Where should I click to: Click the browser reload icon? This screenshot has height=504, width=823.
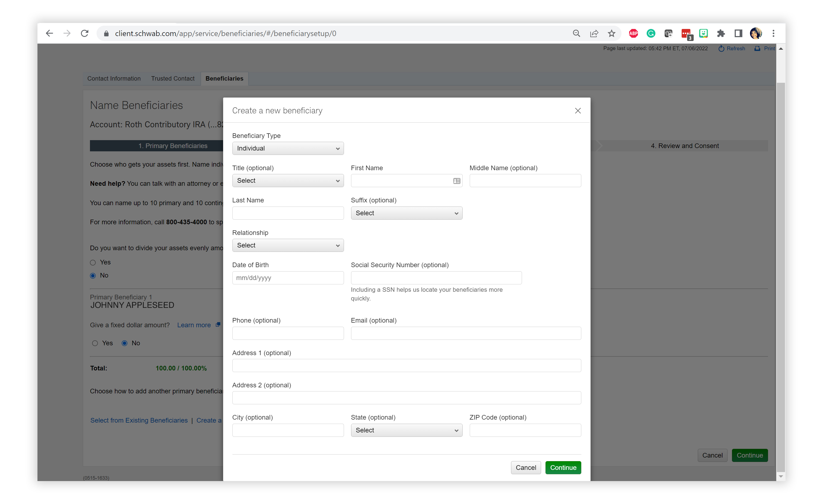(85, 33)
